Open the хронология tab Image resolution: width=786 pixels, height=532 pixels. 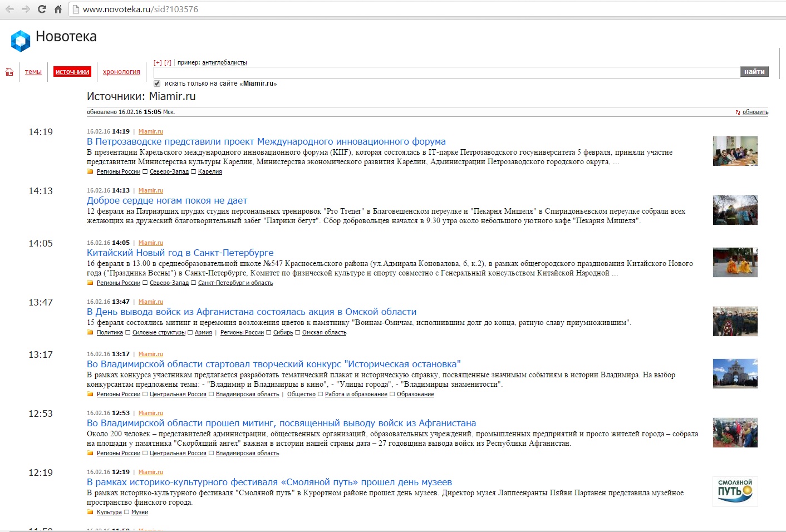tap(121, 72)
